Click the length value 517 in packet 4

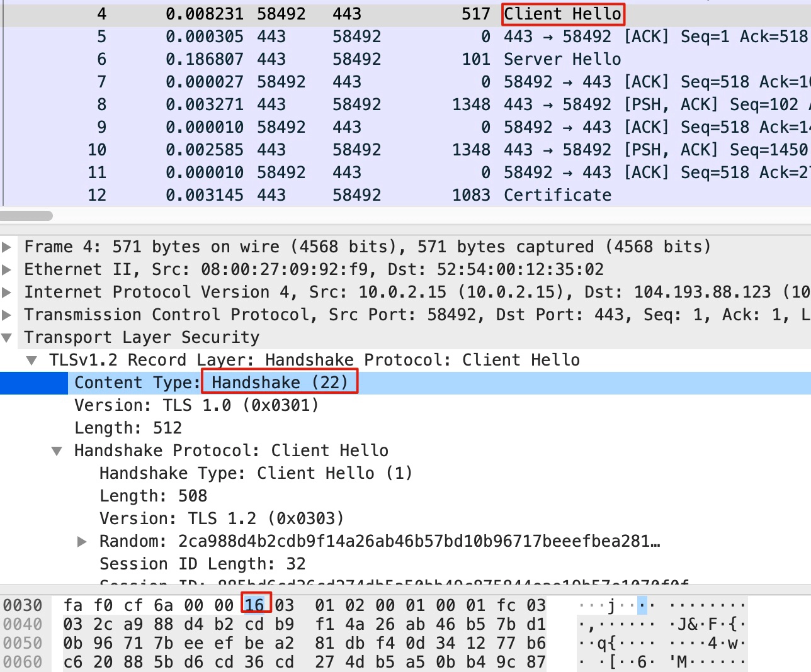pos(475,14)
